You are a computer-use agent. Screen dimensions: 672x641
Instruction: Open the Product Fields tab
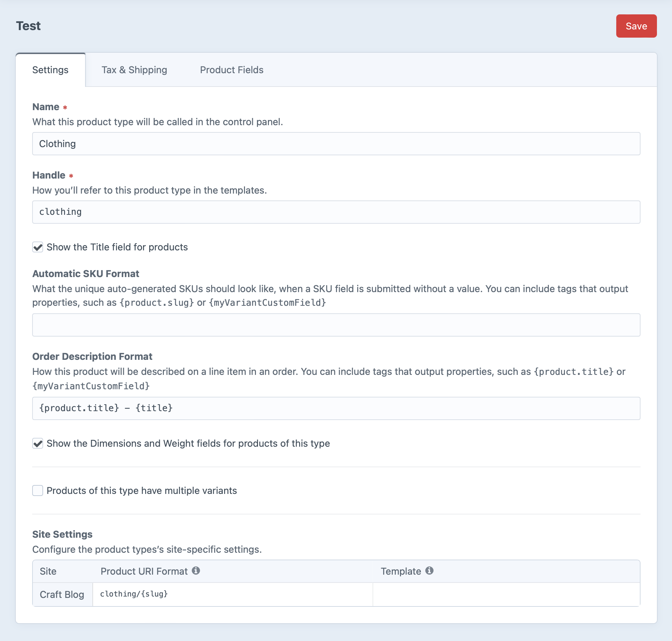click(232, 70)
